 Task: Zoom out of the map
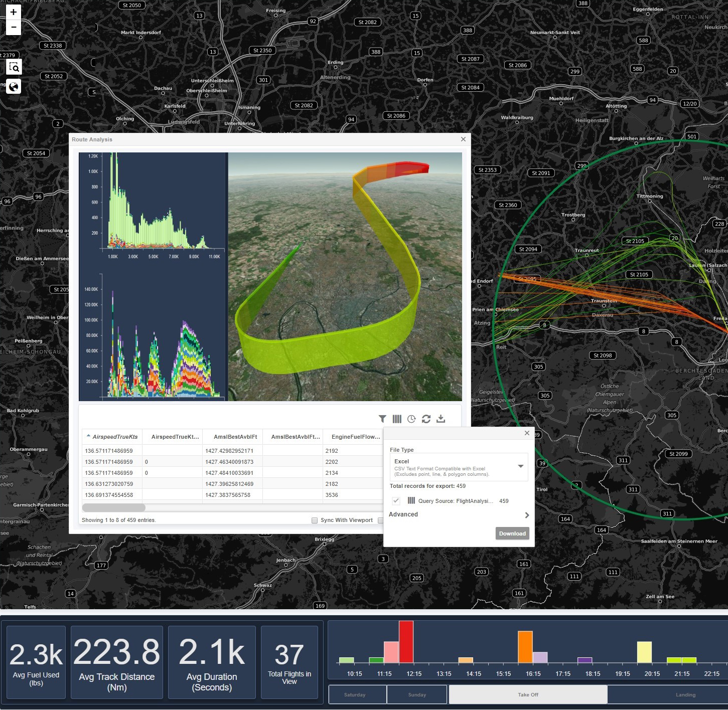[14, 27]
